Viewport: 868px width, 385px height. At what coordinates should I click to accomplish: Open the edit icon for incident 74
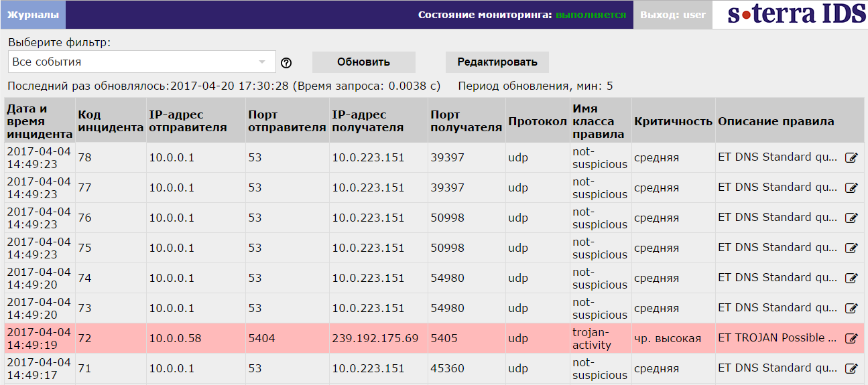click(x=851, y=279)
